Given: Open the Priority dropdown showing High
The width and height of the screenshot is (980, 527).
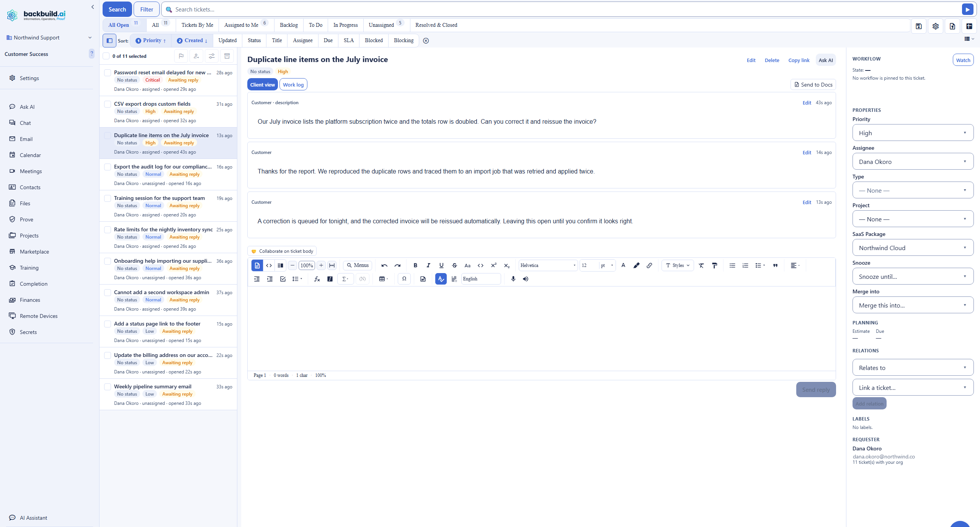Looking at the screenshot, I should (x=913, y=133).
